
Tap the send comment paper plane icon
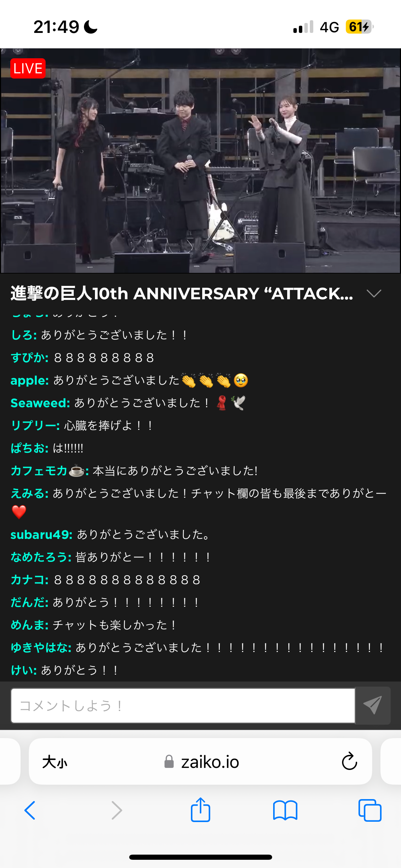coord(373,706)
